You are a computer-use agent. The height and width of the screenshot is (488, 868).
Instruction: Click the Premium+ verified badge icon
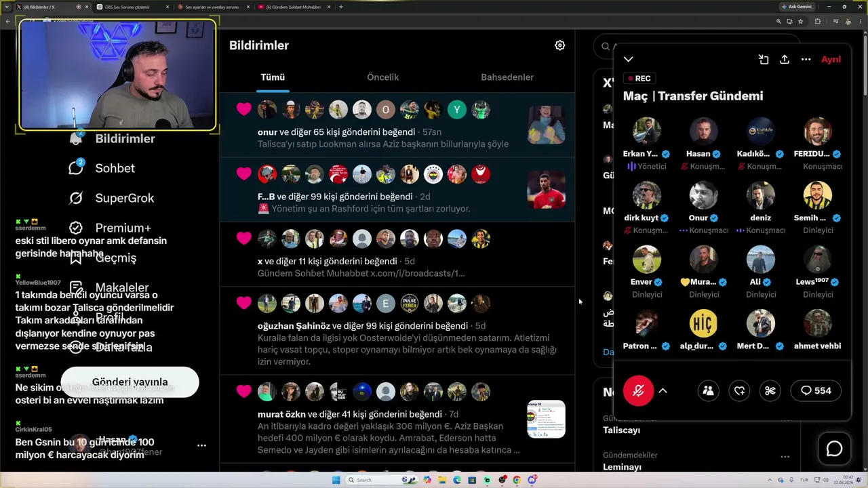click(x=76, y=228)
